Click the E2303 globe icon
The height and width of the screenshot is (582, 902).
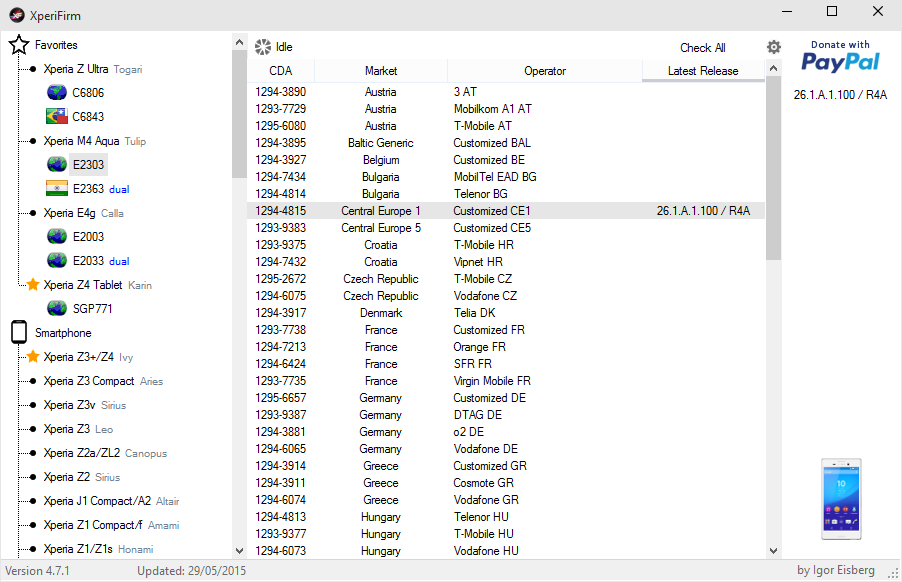[57, 164]
